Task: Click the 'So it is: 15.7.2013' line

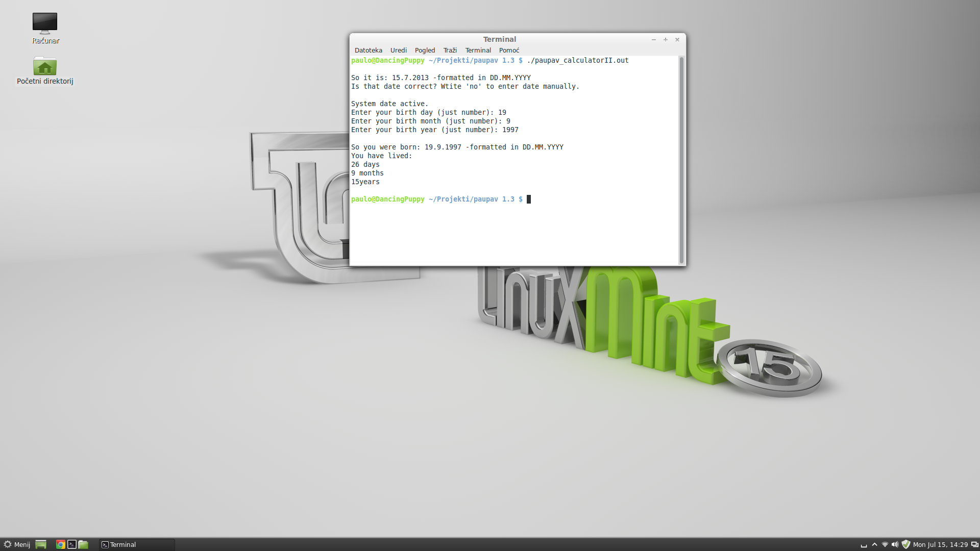Action: [x=441, y=78]
